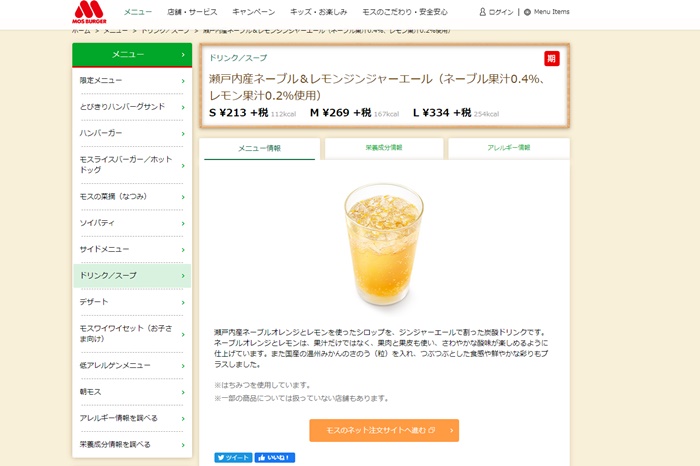The width and height of the screenshot is (700, 466).
Task: Open ハンバーガー sidebar category
Action: pyautogui.click(x=132, y=133)
